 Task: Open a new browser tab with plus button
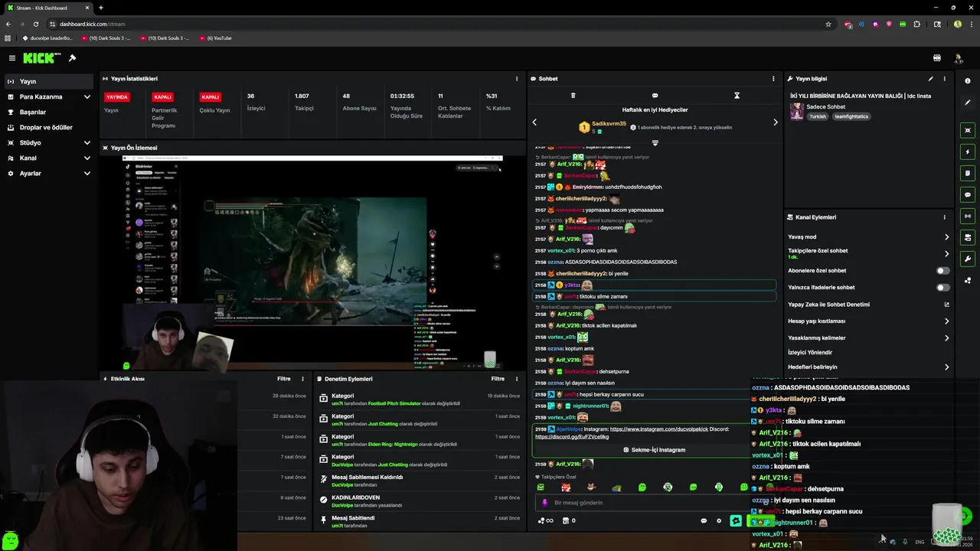coord(100,8)
